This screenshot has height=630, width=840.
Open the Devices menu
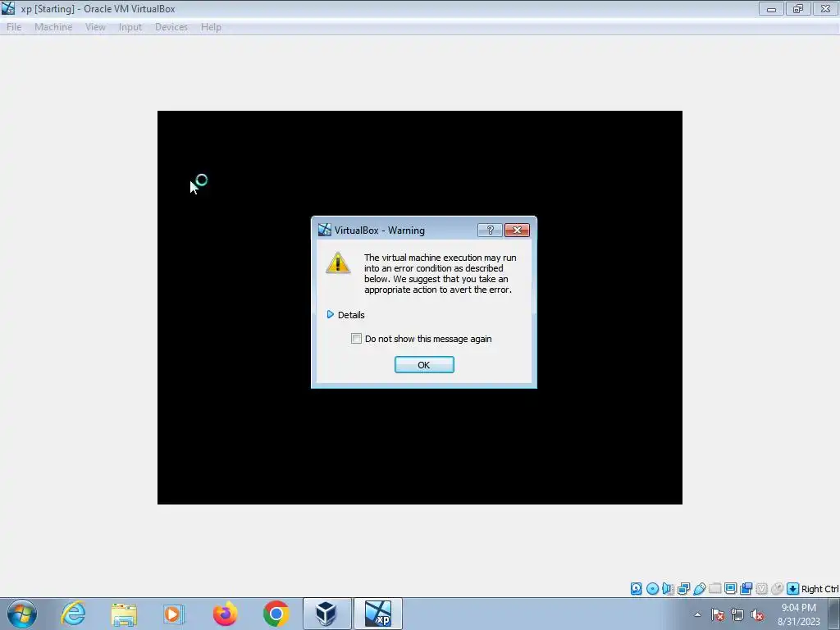[171, 27]
